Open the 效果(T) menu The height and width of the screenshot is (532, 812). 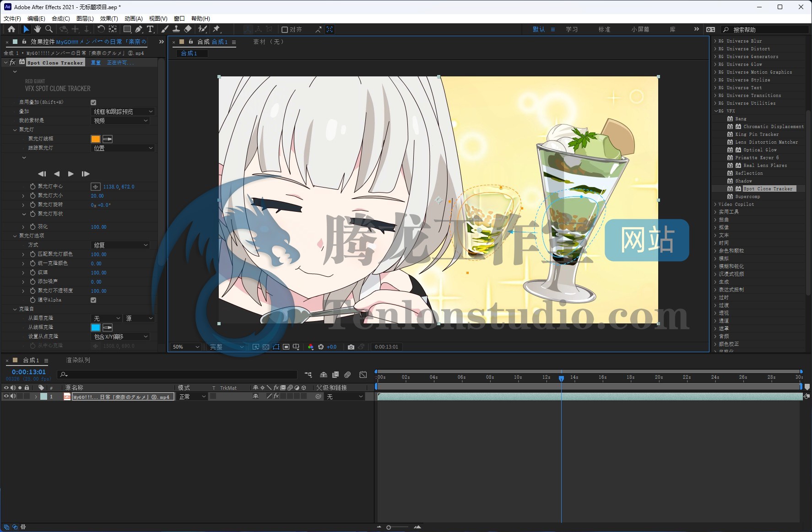click(x=109, y=19)
